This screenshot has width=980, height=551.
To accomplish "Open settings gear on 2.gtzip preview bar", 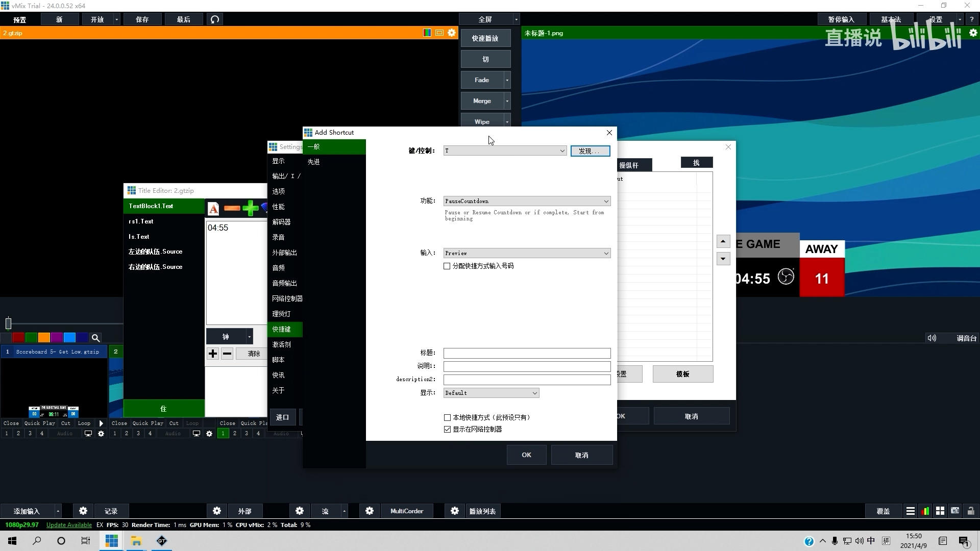I will (452, 33).
